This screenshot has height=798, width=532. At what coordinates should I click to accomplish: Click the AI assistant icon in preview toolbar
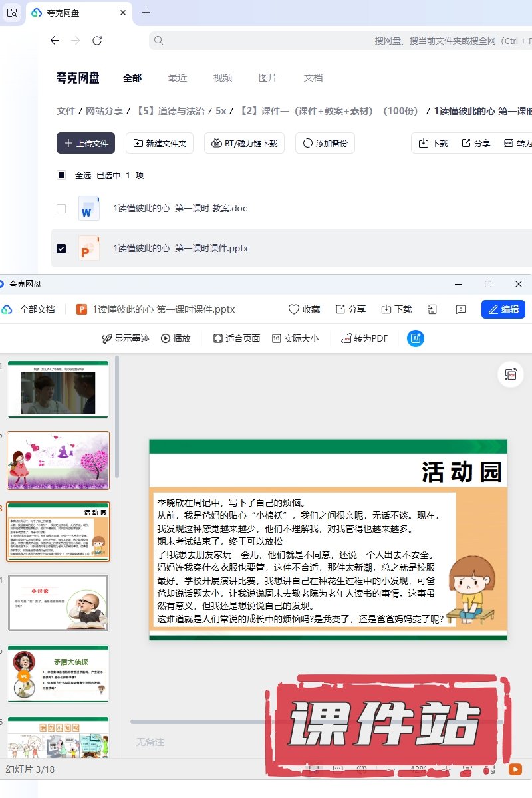416,338
